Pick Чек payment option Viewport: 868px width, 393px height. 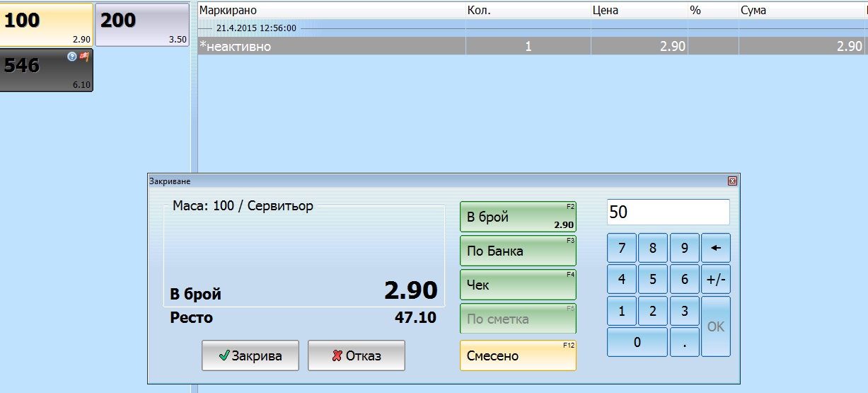518,285
